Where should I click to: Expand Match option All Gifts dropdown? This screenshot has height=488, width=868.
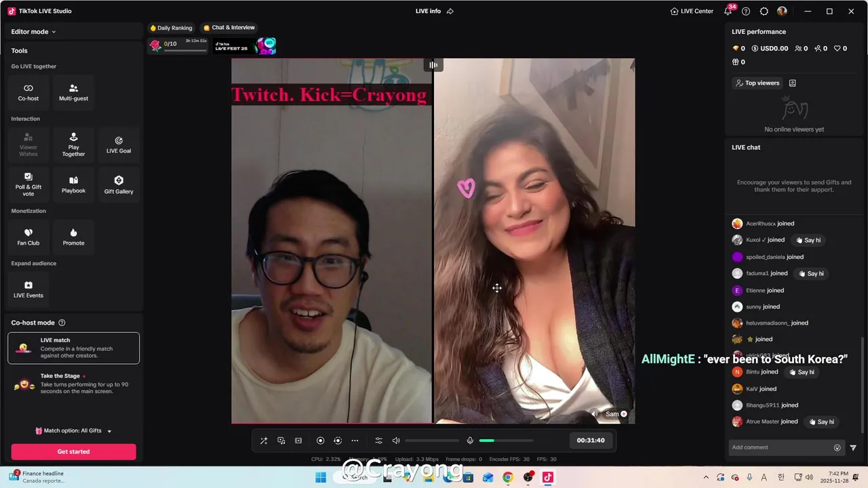coord(73,430)
